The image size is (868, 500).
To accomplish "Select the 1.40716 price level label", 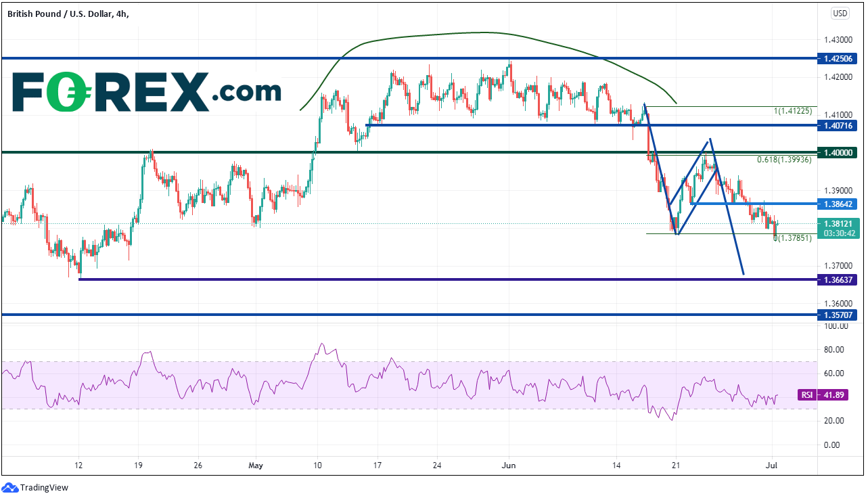I will (838, 125).
